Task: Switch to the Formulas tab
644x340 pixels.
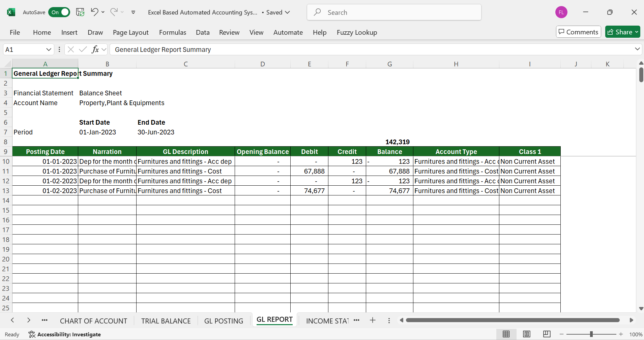Action: 173,32
